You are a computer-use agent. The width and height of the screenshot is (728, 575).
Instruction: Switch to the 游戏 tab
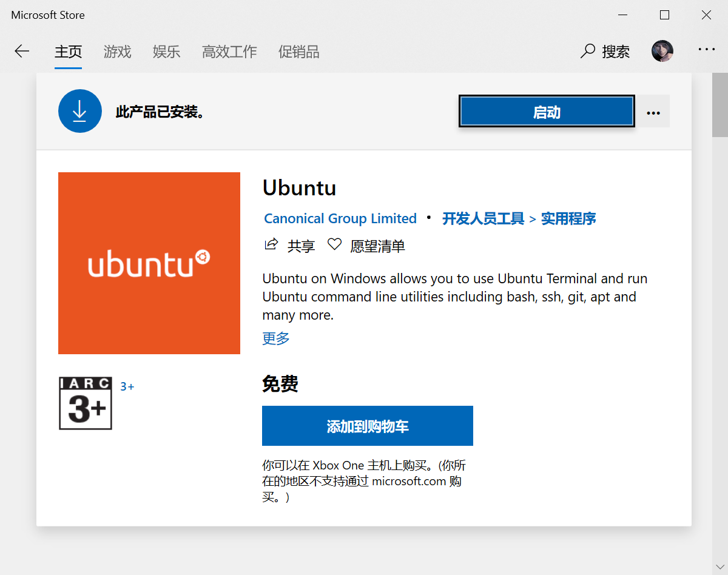(x=117, y=52)
